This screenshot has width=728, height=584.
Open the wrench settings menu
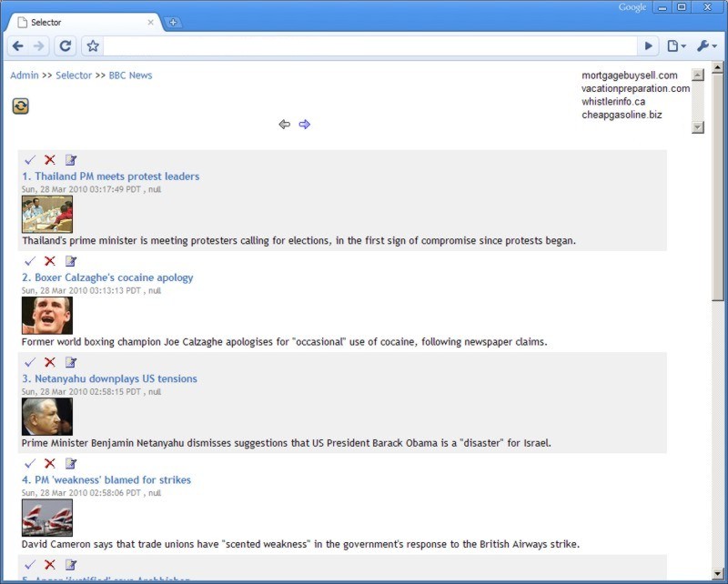(x=706, y=46)
